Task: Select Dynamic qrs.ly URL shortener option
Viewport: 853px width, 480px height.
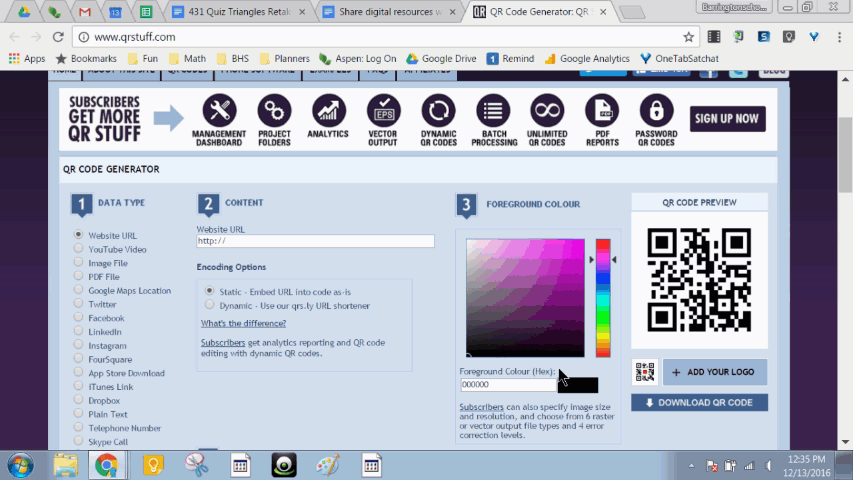Action: pos(209,305)
